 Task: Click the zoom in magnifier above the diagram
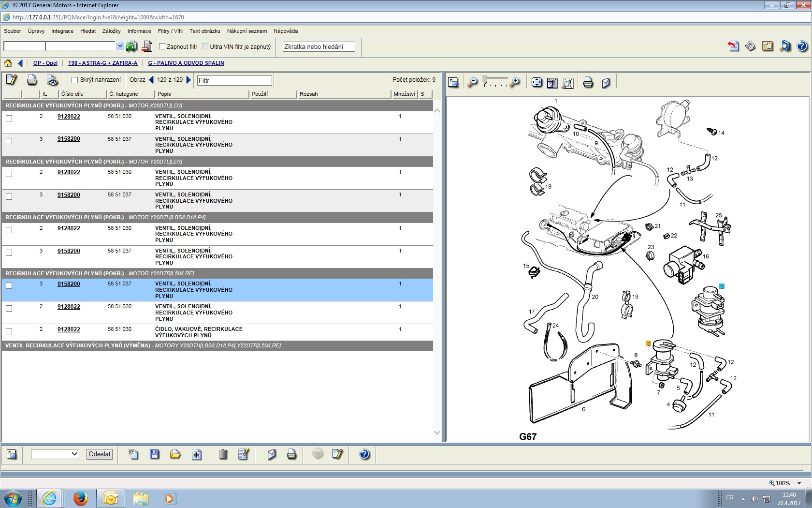[515, 82]
